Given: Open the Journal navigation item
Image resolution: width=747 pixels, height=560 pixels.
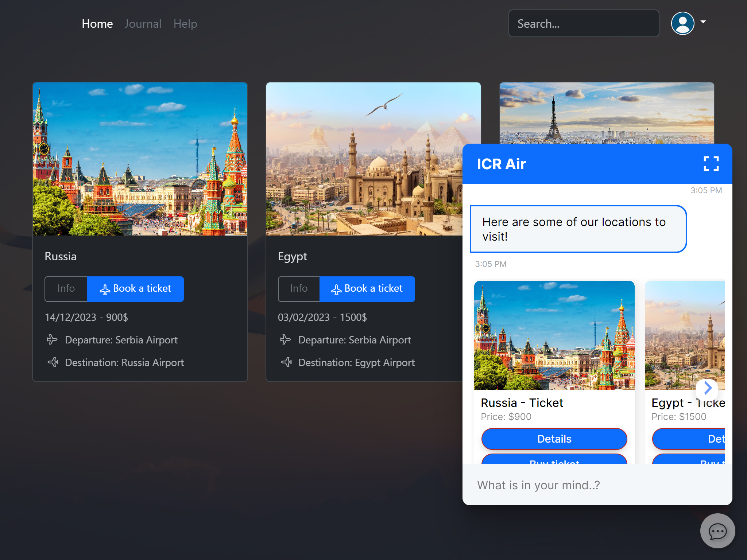Looking at the screenshot, I should coord(143,24).
